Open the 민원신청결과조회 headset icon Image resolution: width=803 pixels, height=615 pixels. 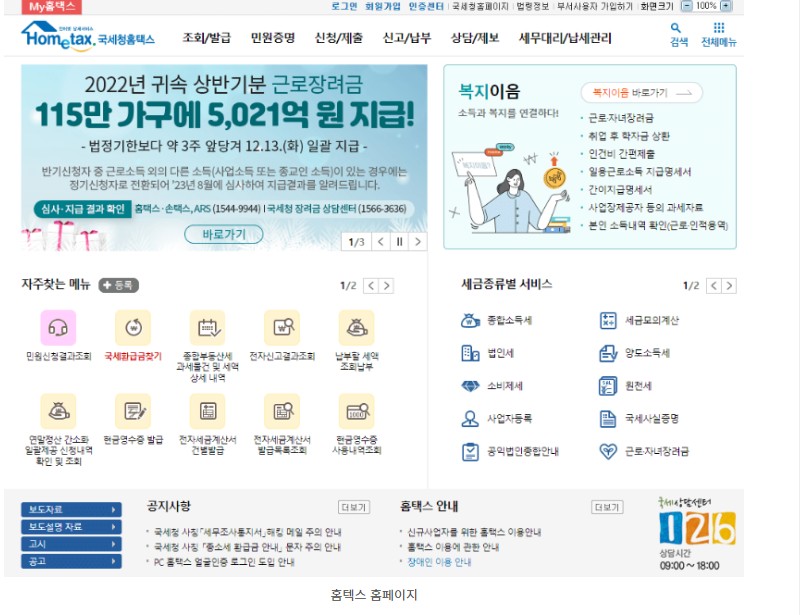58,328
